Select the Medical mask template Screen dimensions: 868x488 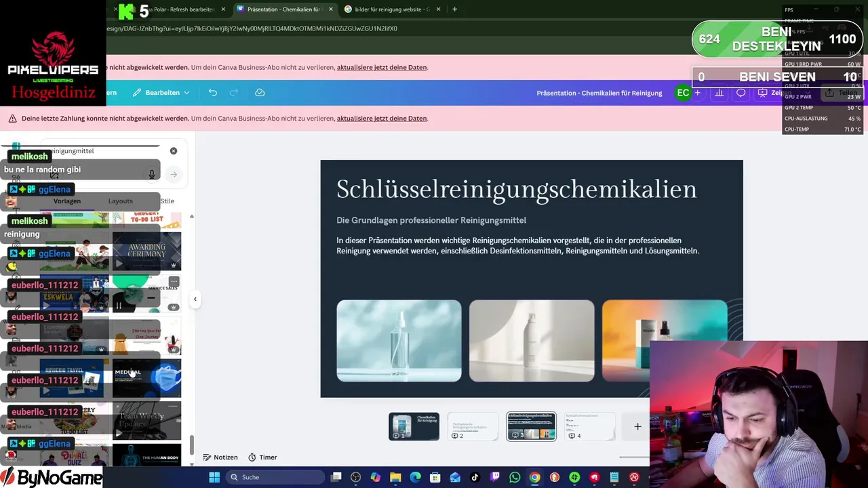(146, 378)
